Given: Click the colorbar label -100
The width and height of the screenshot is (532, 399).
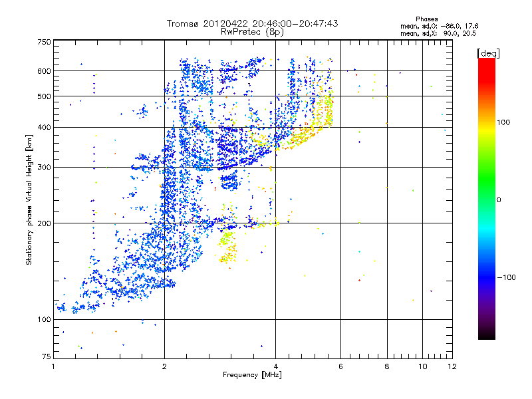Looking at the screenshot, I should coord(506,277).
